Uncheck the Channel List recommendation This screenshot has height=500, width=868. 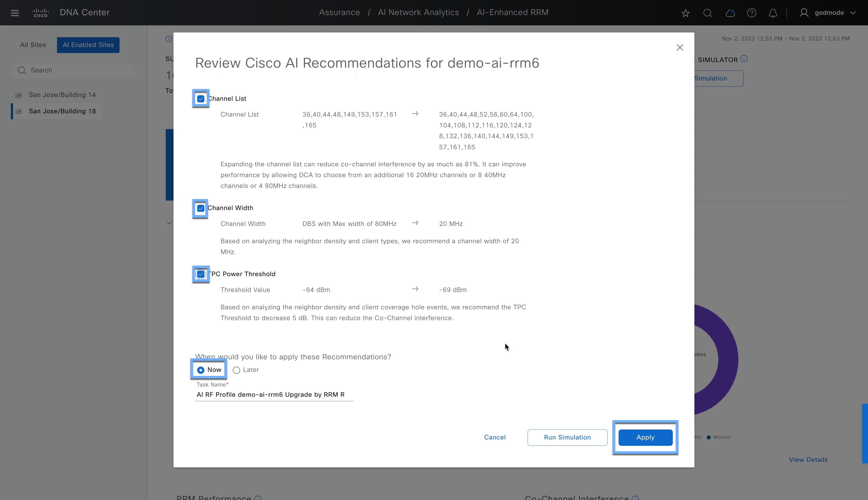pyautogui.click(x=200, y=98)
